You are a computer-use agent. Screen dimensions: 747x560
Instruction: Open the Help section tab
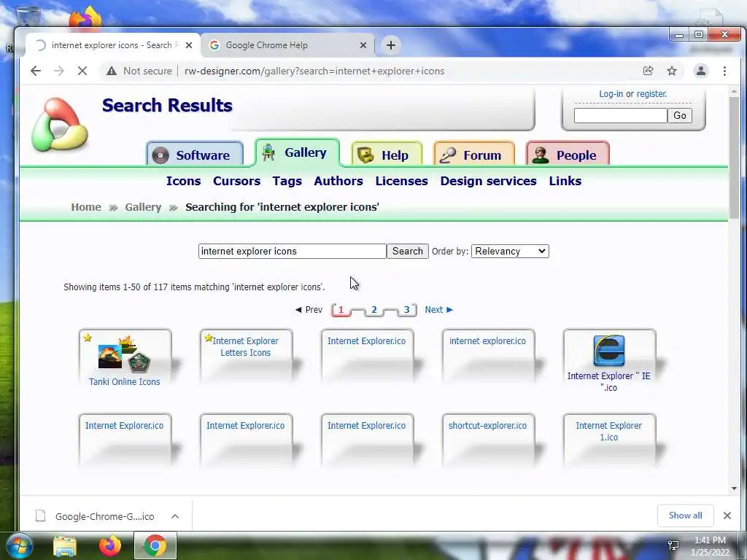click(387, 155)
